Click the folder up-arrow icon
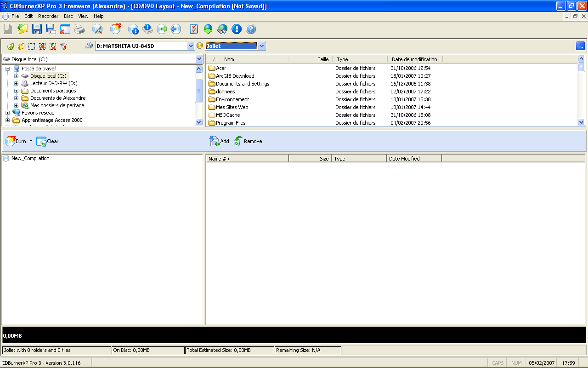This screenshot has height=368, width=588. (11, 46)
